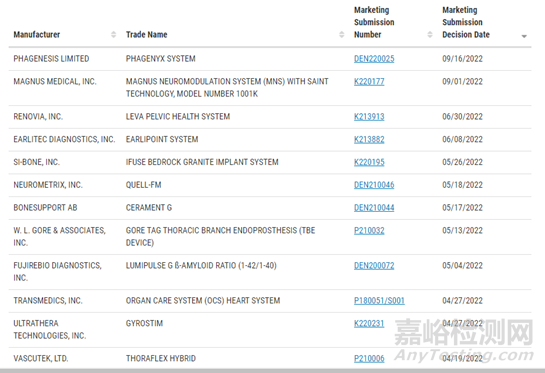This screenshot has width=545, height=373.
Task: Open submission K220195 link
Action: (x=369, y=162)
